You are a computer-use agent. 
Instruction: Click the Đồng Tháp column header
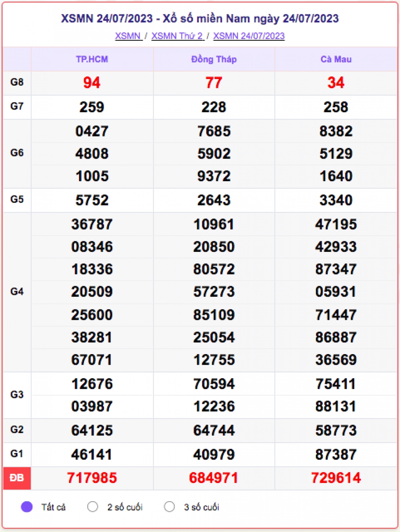tap(214, 59)
